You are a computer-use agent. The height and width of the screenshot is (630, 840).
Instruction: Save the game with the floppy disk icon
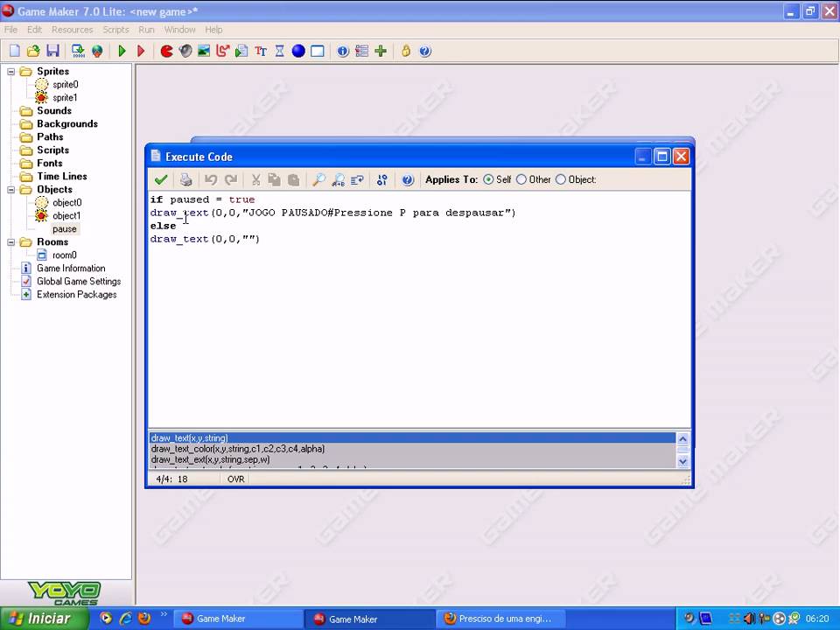pyautogui.click(x=52, y=51)
